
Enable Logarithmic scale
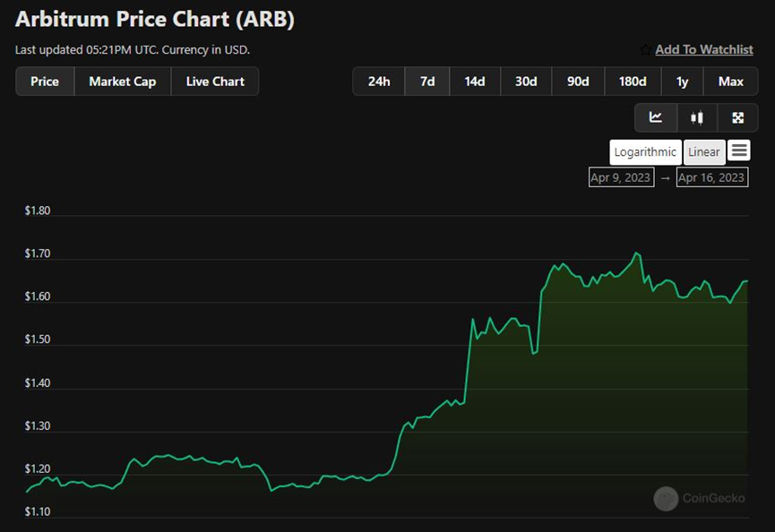click(x=645, y=151)
